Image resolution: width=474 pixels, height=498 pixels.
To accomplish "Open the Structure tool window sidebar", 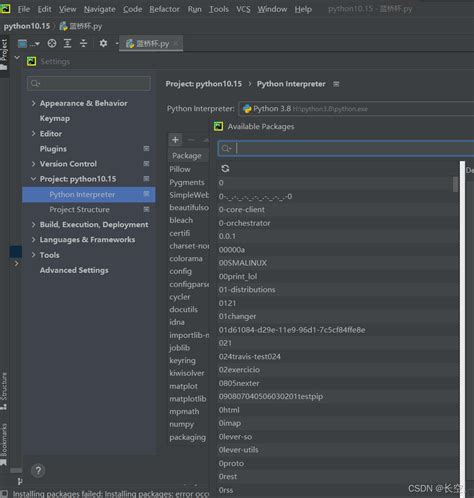I will 4,391.
